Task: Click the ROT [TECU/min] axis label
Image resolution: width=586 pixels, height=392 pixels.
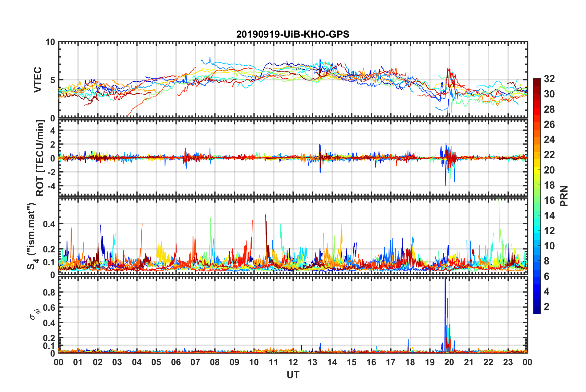Action: (x=40, y=158)
